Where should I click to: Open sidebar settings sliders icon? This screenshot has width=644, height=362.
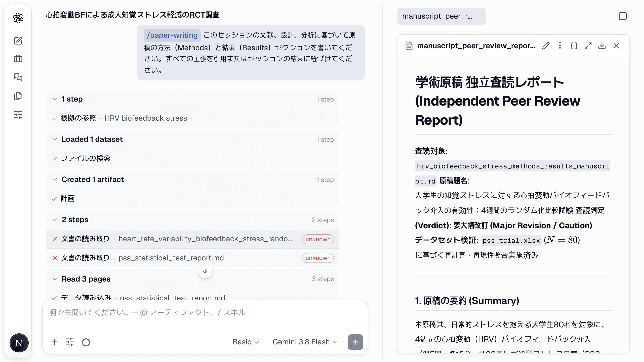pyautogui.click(x=18, y=115)
